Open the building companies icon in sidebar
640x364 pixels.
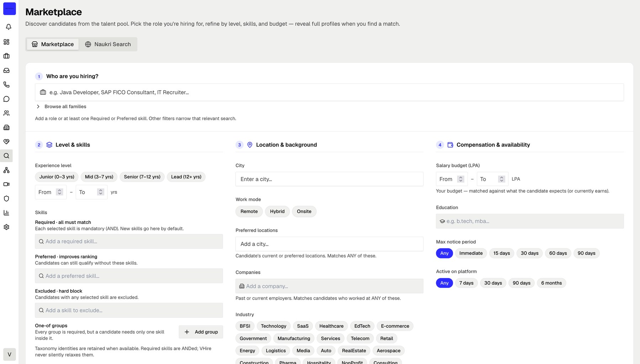click(x=6, y=127)
